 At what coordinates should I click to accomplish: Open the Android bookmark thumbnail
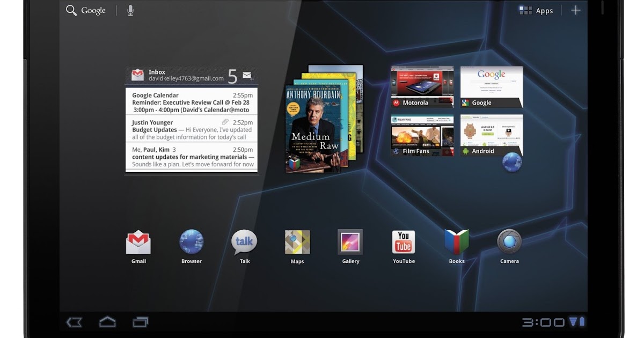click(x=492, y=135)
